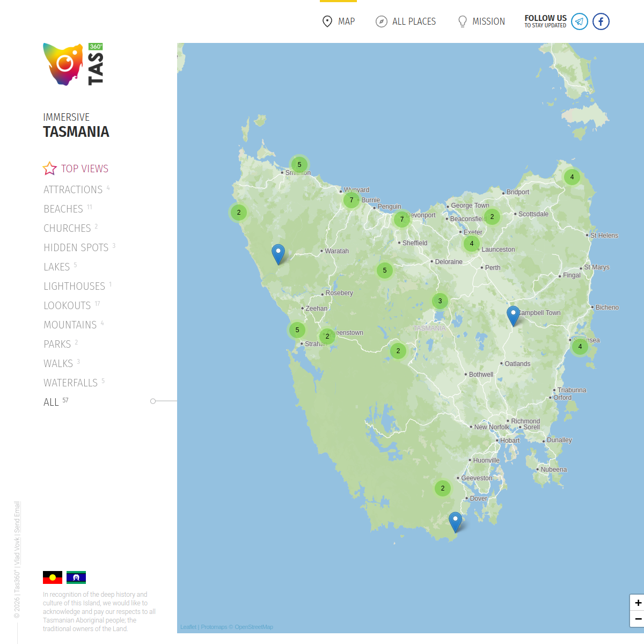Select the BEACHES category

coord(63,209)
